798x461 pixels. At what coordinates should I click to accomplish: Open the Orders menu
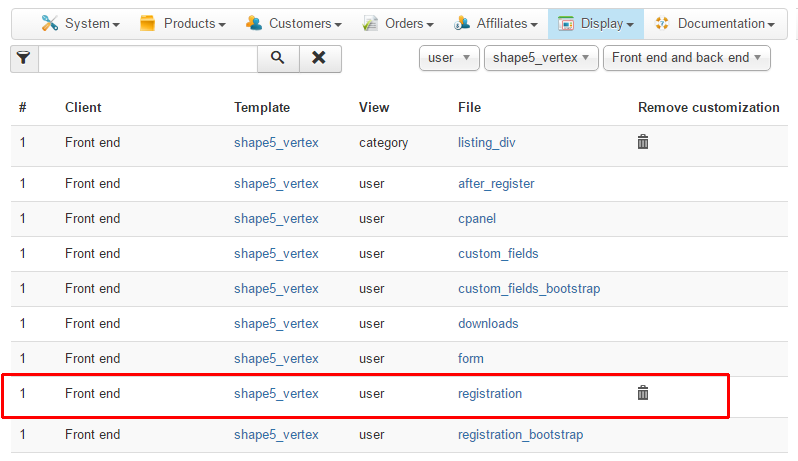click(x=398, y=23)
